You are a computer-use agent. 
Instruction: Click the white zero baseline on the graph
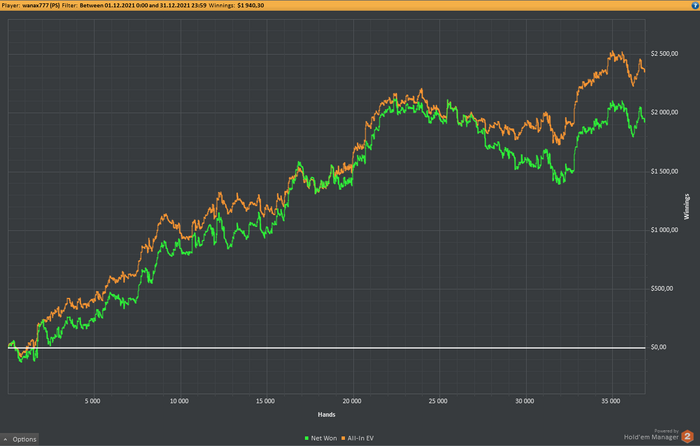tap(327, 347)
